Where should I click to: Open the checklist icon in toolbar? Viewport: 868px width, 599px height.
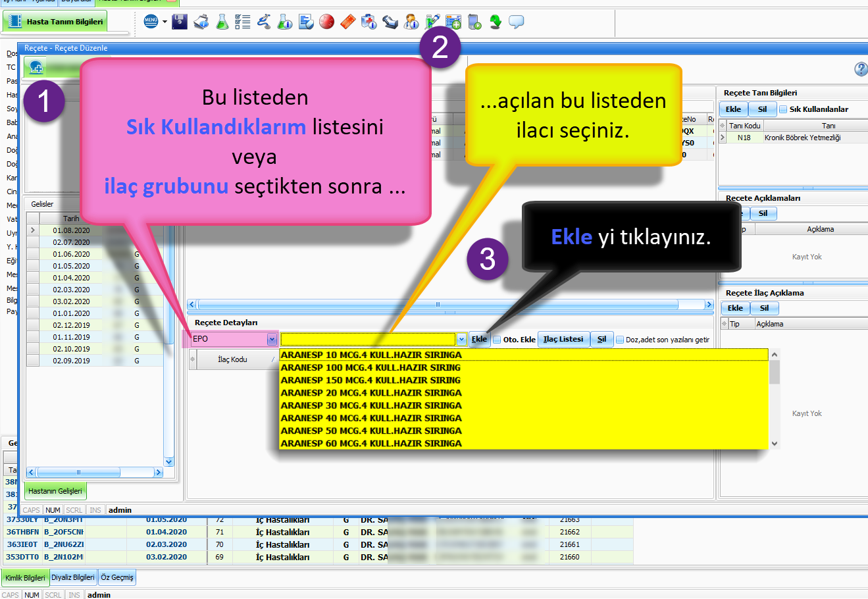243,22
